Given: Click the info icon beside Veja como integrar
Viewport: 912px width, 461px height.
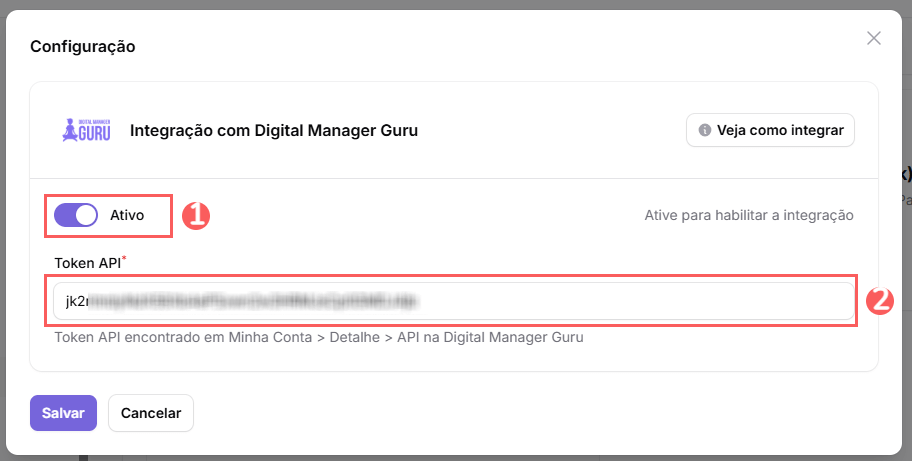Looking at the screenshot, I should (x=704, y=130).
